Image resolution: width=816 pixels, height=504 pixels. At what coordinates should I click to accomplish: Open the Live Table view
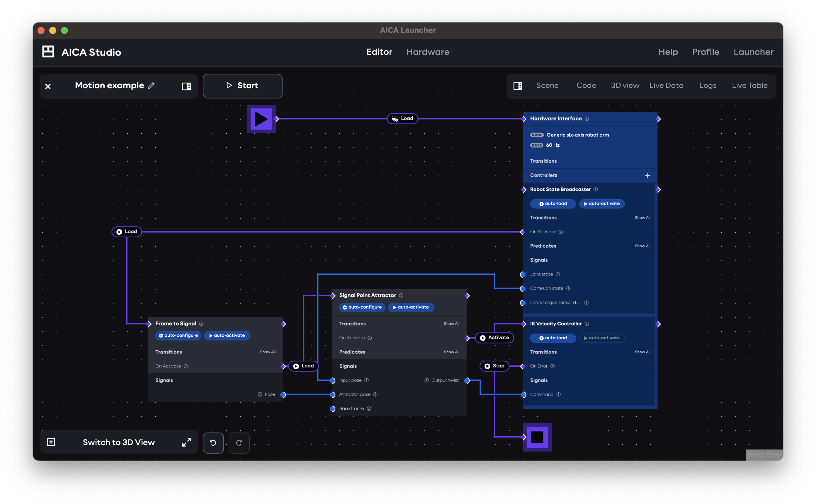750,85
